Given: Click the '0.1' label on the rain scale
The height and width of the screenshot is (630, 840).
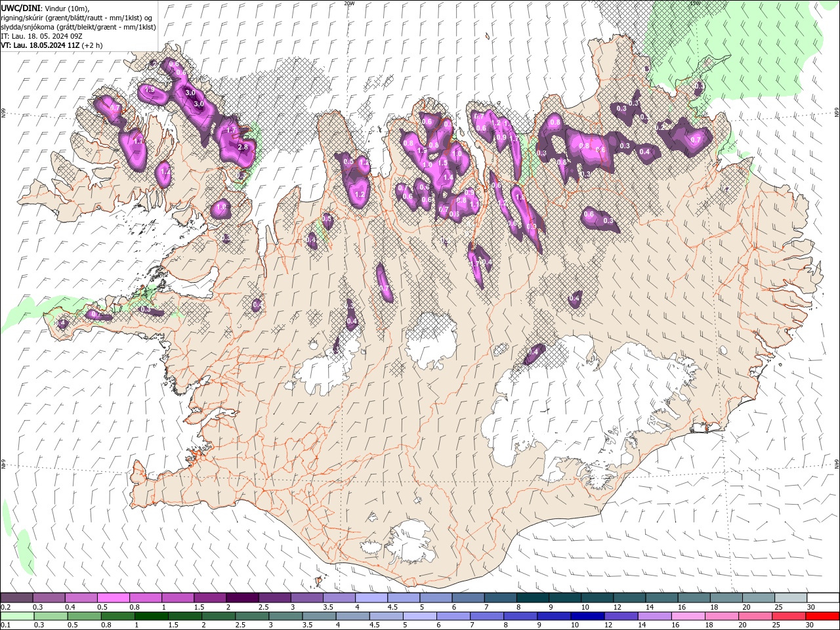Looking at the screenshot, I should (x=5, y=625).
